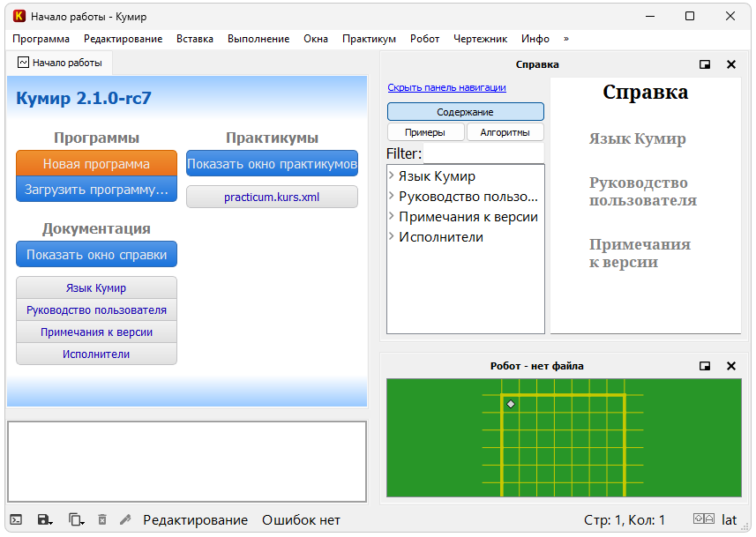Switch to the Начало работы tab
756x537 pixels.
[60, 63]
